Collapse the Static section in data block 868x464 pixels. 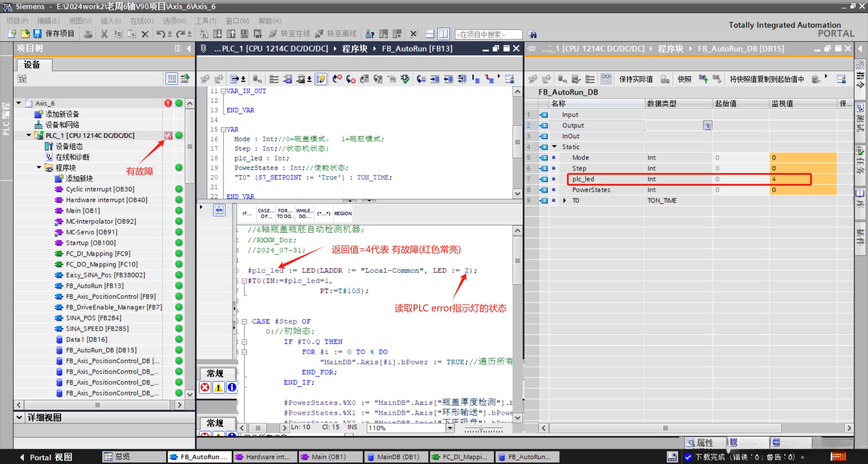coord(555,147)
